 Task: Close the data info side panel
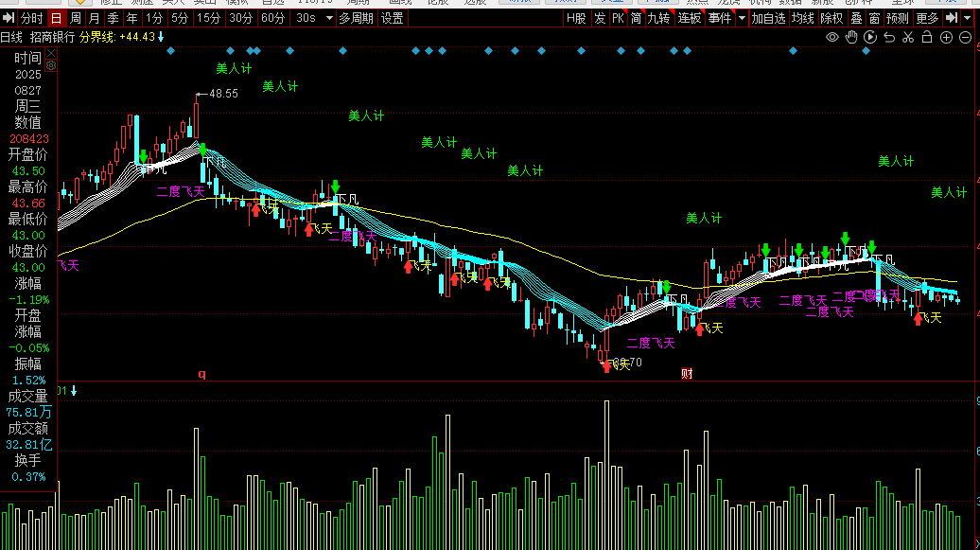coord(51,53)
